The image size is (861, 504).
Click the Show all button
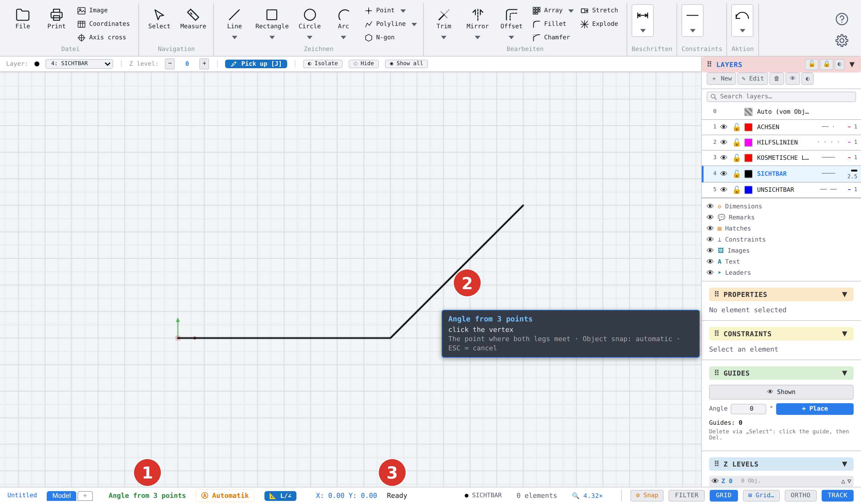tap(406, 64)
